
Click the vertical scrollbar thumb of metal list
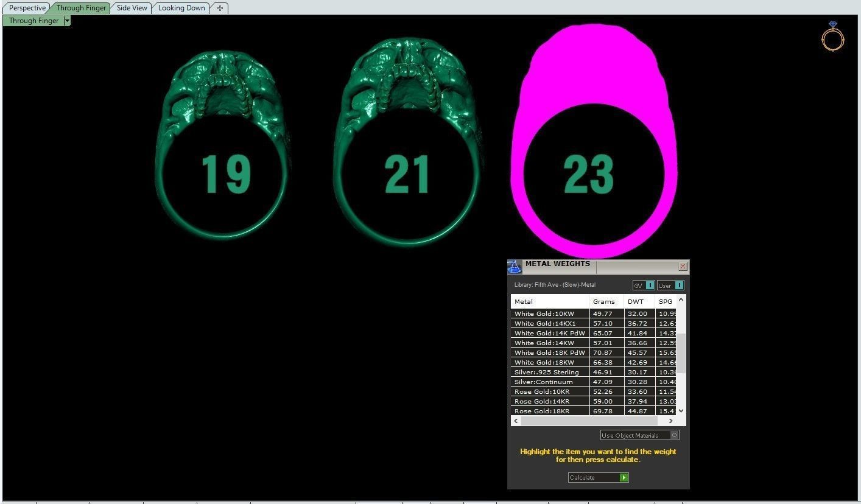681,353
